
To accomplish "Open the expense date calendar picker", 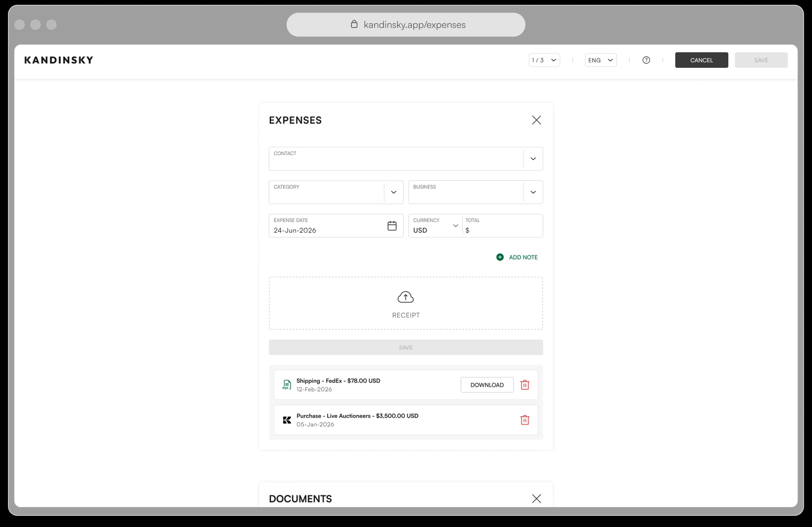I will pos(392,225).
